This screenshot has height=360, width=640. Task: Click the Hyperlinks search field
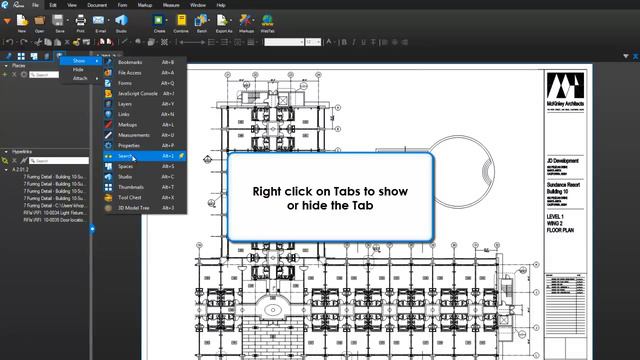pos(59,161)
